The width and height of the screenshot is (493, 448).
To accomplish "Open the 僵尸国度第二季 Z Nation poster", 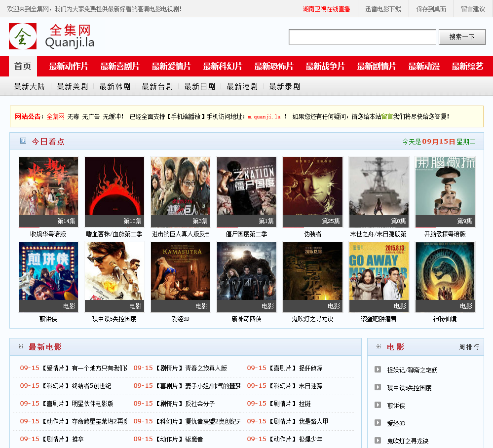I will (247, 192).
